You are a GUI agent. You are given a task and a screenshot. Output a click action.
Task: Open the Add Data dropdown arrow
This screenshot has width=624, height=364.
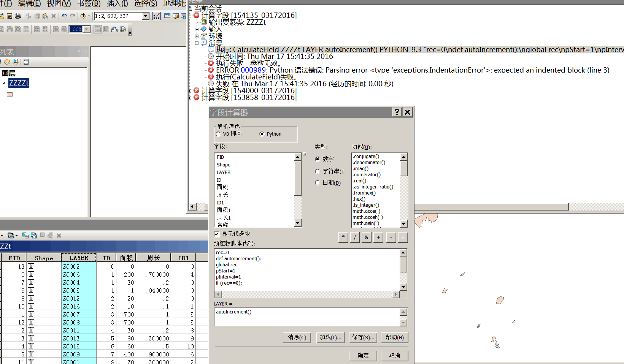click(89, 16)
